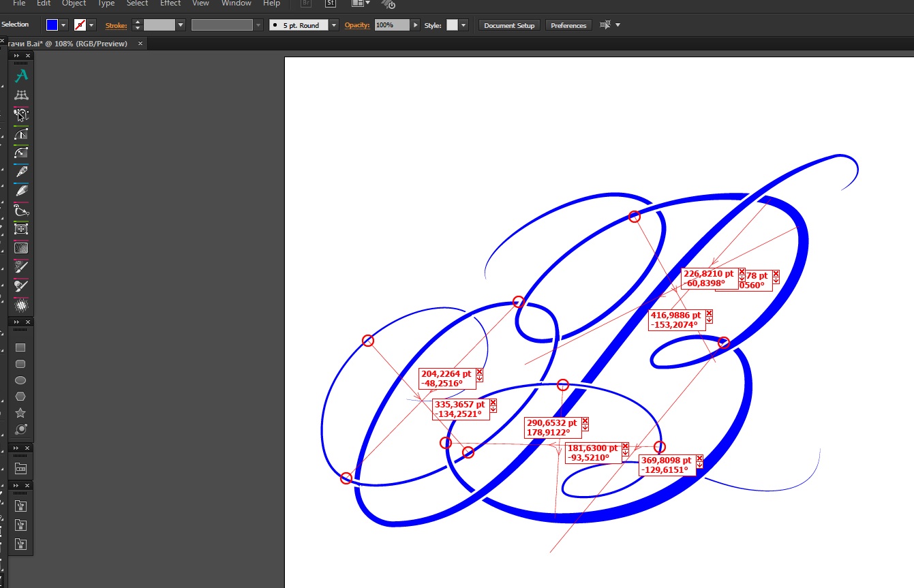This screenshot has height=588, width=914.
Task: Select the Ellipse shape tool
Action: tap(20, 380)
